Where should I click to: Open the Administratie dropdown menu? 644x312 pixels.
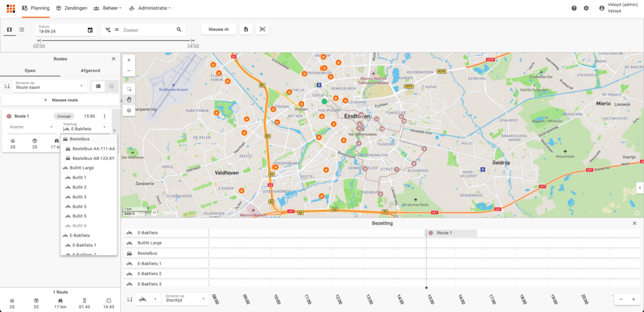point(150,8)
